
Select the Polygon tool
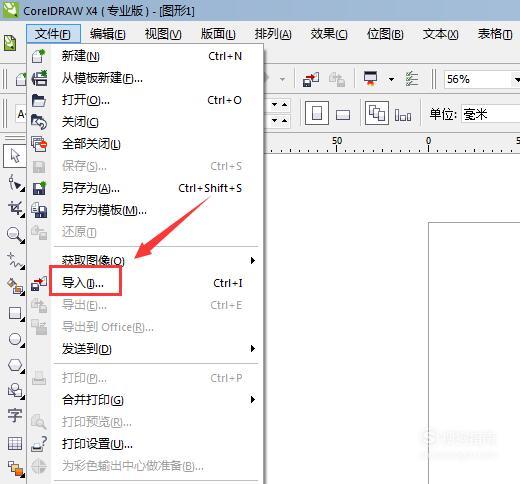tap(15, 365)
